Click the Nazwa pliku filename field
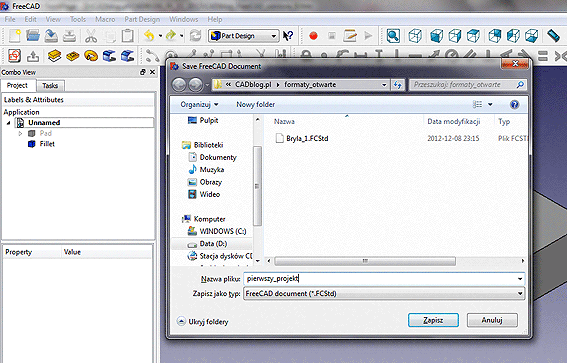 pyautogui.click(x=380, y=279)
